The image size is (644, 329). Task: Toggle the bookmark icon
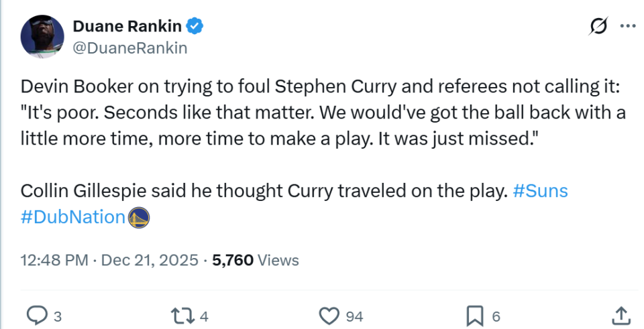pos(475,314)
